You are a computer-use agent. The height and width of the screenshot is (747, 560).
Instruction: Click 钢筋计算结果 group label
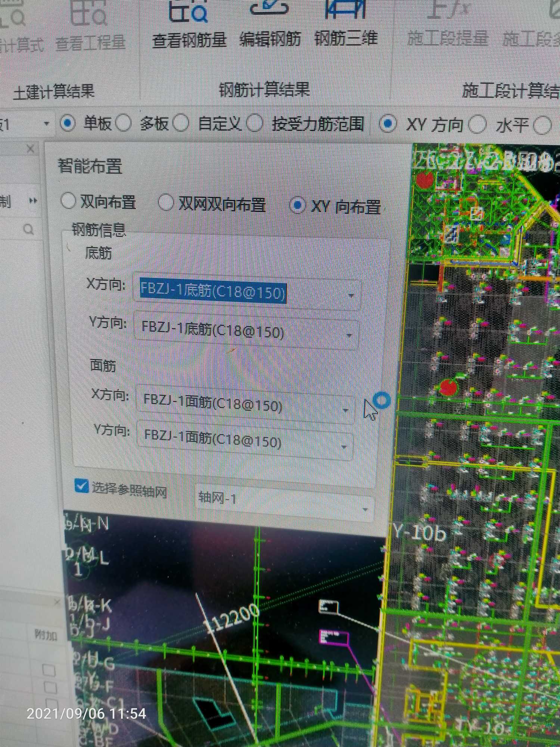coord(264,90)
